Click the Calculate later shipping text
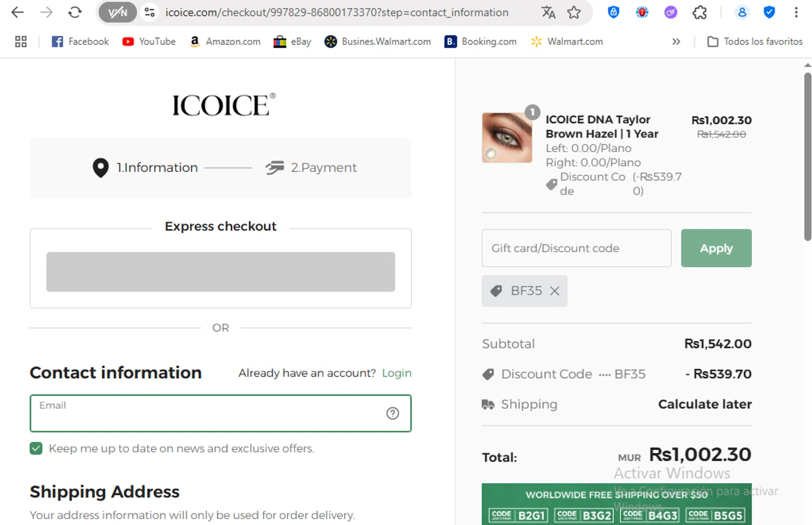Image resolution: width=812 pixels, height=525 pixels. pos(705,404)
